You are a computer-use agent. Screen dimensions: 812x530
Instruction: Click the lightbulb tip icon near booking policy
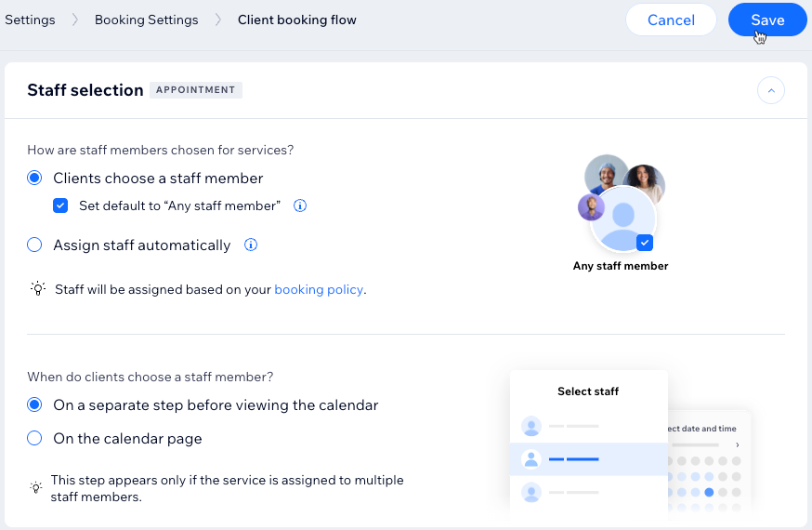[37, 289]
